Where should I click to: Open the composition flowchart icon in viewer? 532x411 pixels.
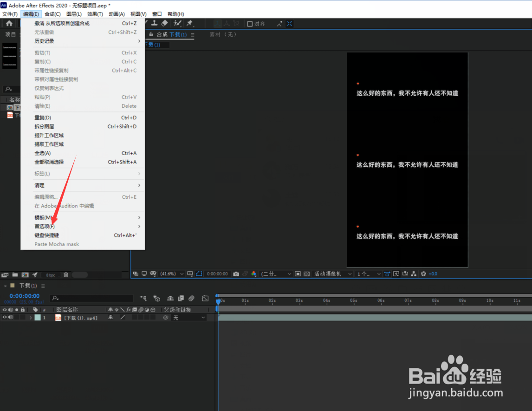point(414,274)
